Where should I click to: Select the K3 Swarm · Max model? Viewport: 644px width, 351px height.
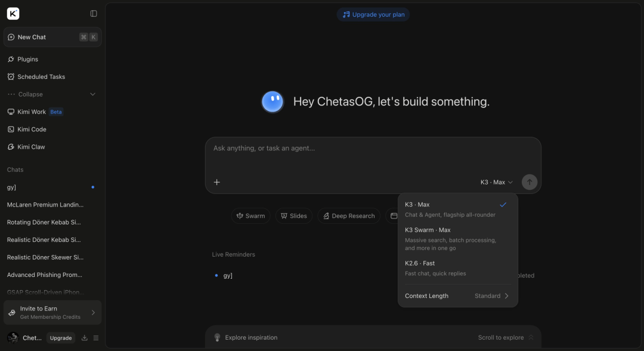[457, 239]
